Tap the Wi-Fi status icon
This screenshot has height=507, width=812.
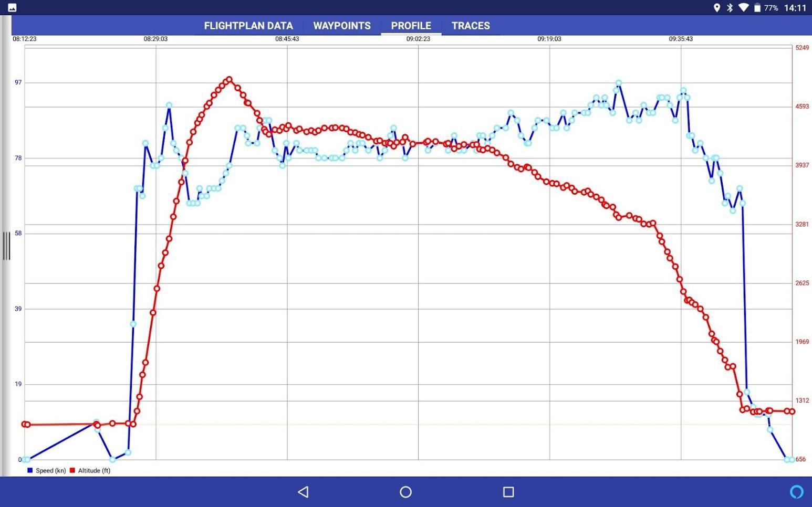coord(743,7)
